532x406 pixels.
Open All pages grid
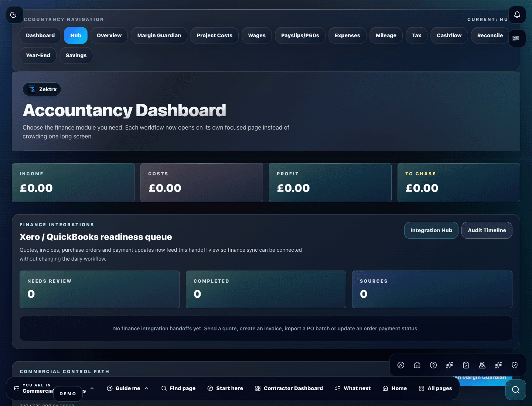(x=436, y=388)
